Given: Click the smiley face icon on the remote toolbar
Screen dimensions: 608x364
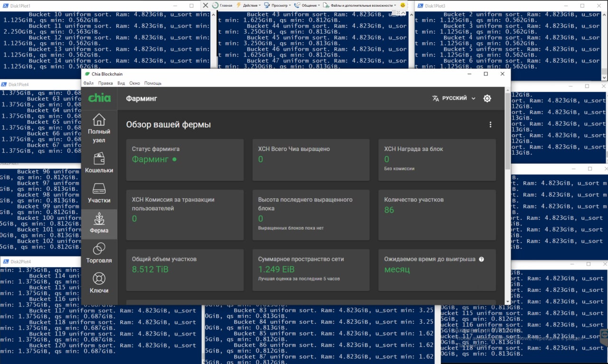Looking at the screenshot, I should (403, 5).
